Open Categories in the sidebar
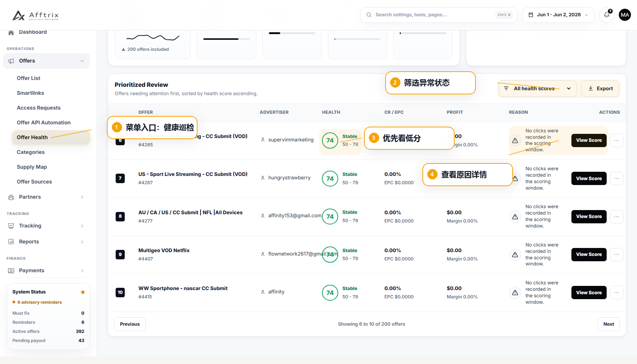The height and width of the screenshot is (364, 637). pyautogui.click(x=31, y=152)
